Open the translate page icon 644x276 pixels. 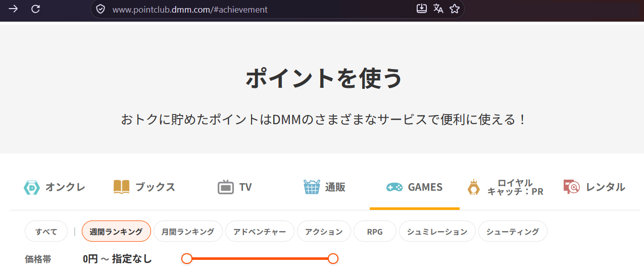(x=438, y=9)
